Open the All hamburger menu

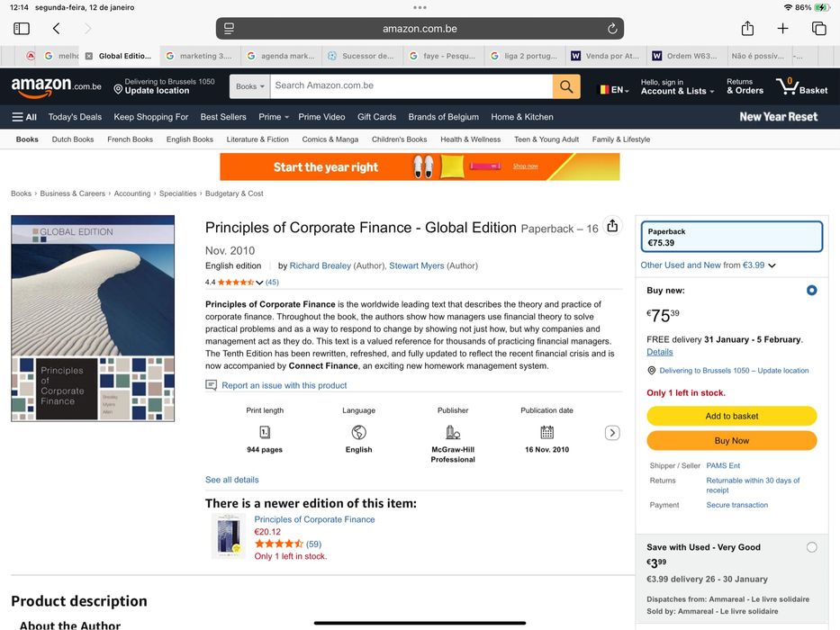tap(24, 117)
